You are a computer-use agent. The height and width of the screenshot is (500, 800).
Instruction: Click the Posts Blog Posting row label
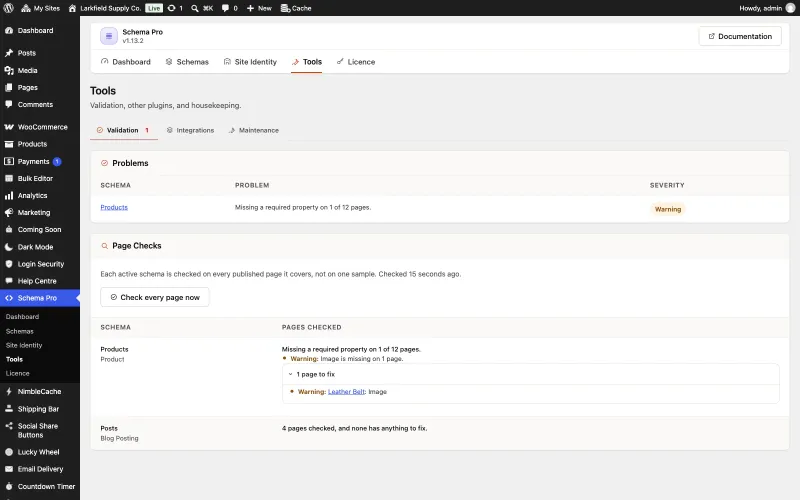point(119,434)
